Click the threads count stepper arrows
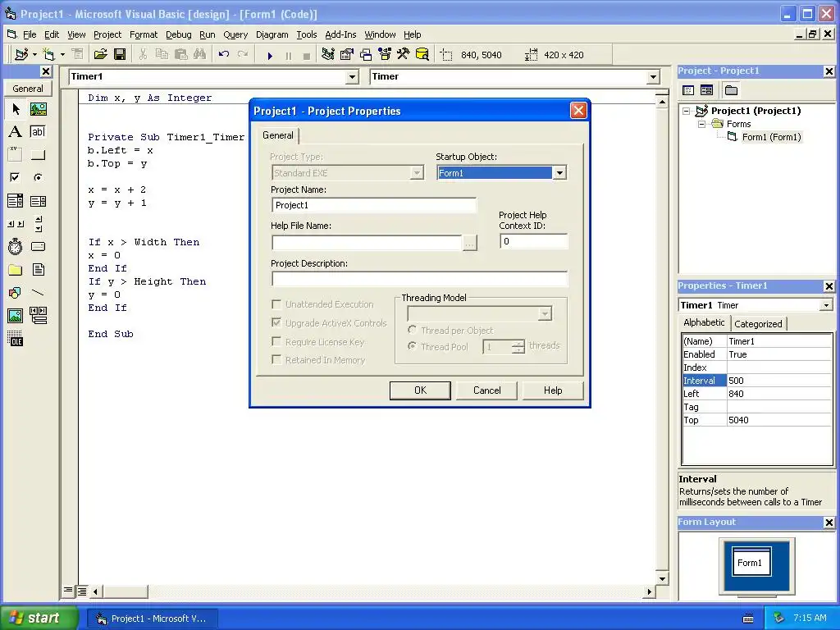Image resolution: width=840 pixels, height=630 pixels. click(518, 347)
